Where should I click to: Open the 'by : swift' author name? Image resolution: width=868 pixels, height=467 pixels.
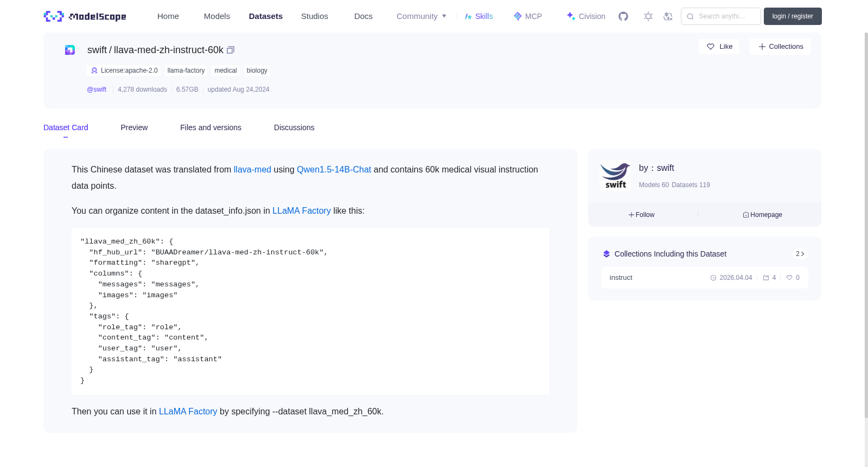click(656, 168)
